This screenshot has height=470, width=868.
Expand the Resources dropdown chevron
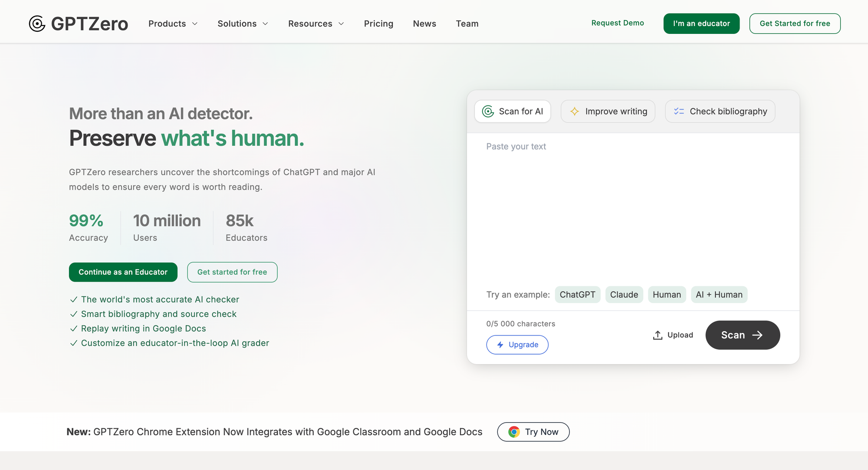click(x=341, y=23)
